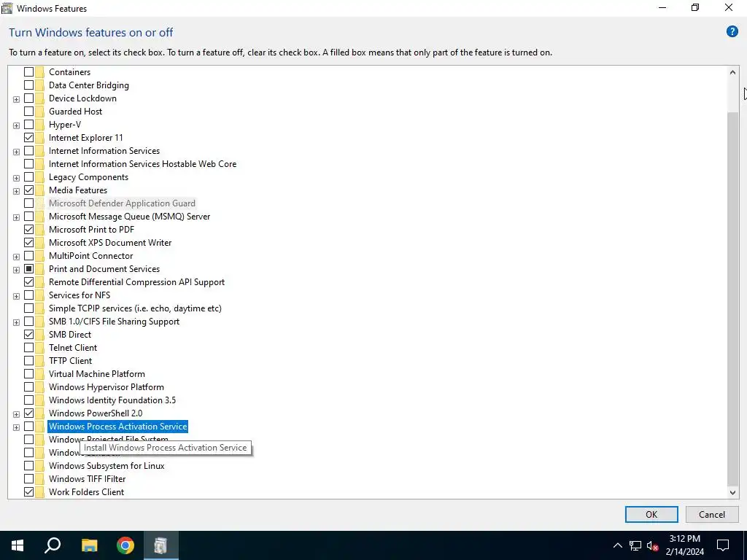Select Windows Hypervisor Platform label
Image resolution: width=747 pixels, height=560 pixels.
point(107,387)
